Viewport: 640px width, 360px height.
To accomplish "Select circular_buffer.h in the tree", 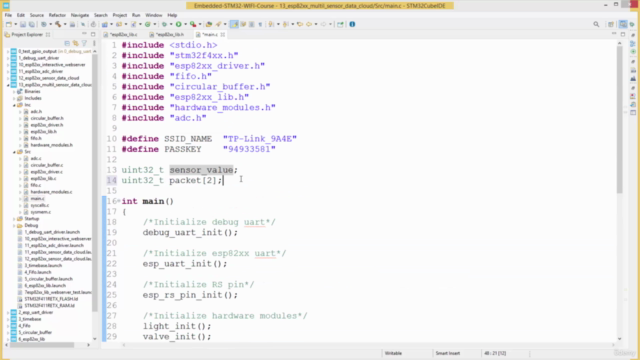I will tap(47, 118).
